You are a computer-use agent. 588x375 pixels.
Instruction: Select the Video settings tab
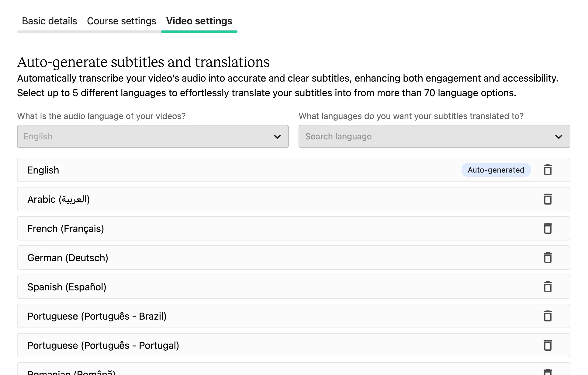199,21
